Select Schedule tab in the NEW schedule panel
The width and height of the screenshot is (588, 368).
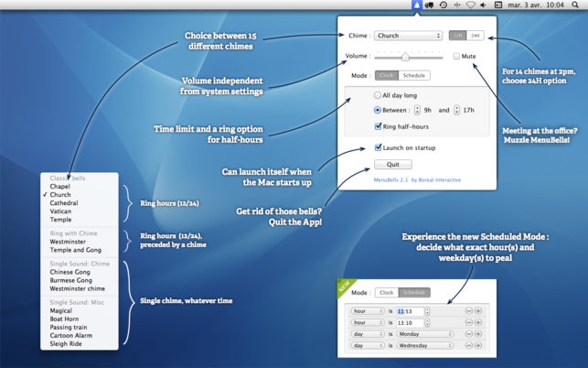414,293
